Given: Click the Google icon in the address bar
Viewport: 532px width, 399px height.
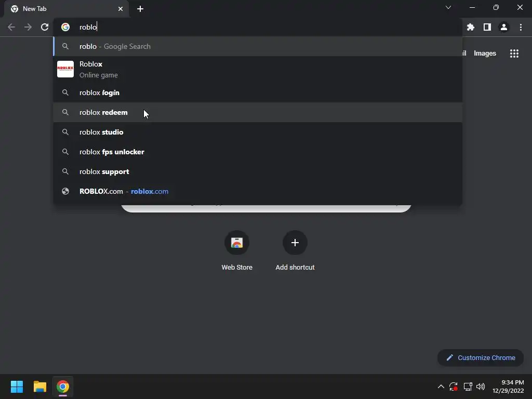Looking at the screenshot, I should click(65, 27).
